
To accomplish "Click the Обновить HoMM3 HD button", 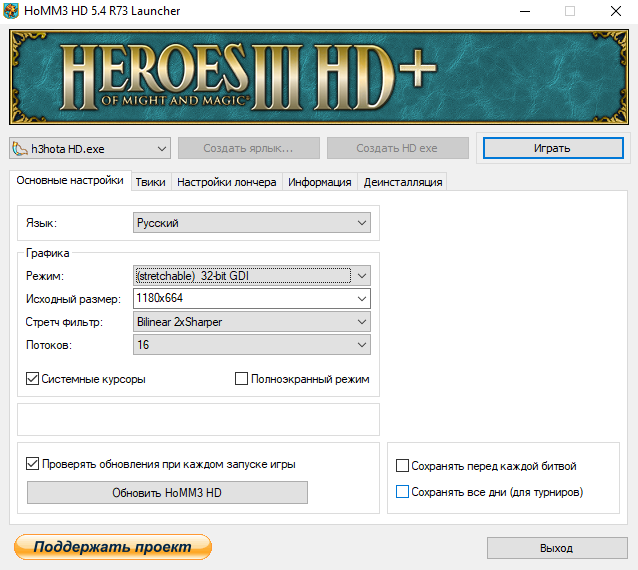I will pos(167,493).
